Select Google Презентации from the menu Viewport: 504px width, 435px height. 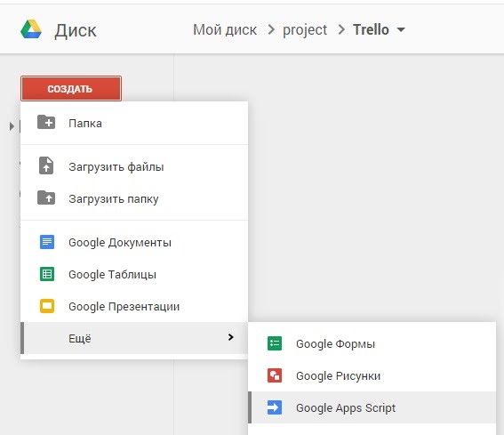134,306
